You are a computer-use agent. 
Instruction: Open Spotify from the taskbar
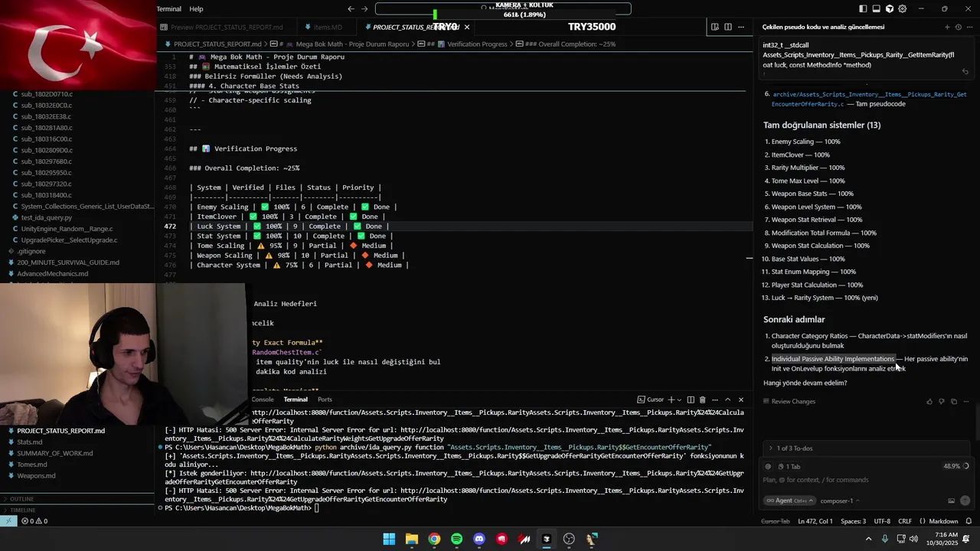pos(457,539)
